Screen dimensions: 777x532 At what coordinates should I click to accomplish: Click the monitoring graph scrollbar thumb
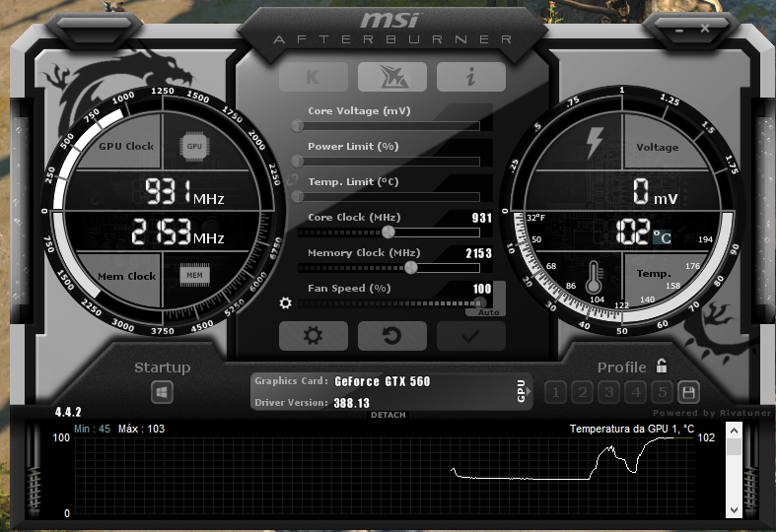(x=734, y=447)
